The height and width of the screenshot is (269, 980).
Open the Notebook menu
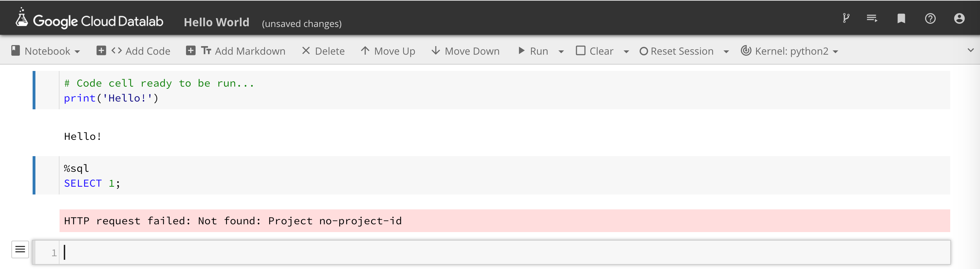click(x=46, y=51)
